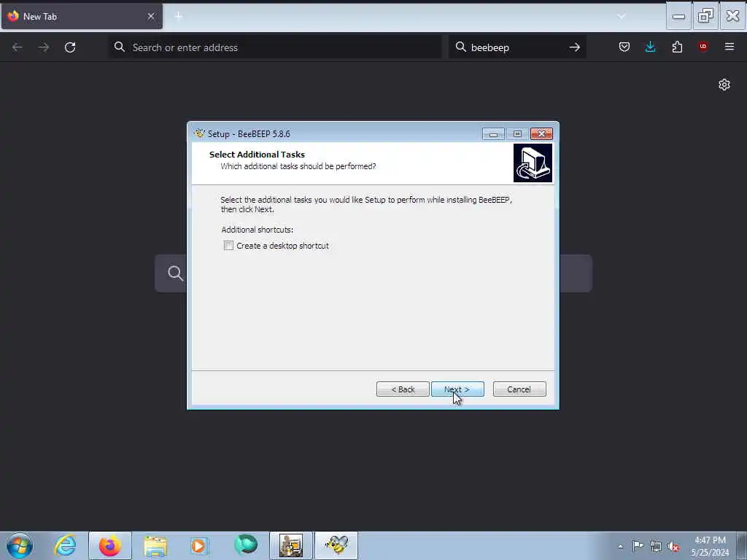The height and width of the screenshot is (560, 747).
Task: Open Firefox application hamburger menu
Action: point(729,47)
